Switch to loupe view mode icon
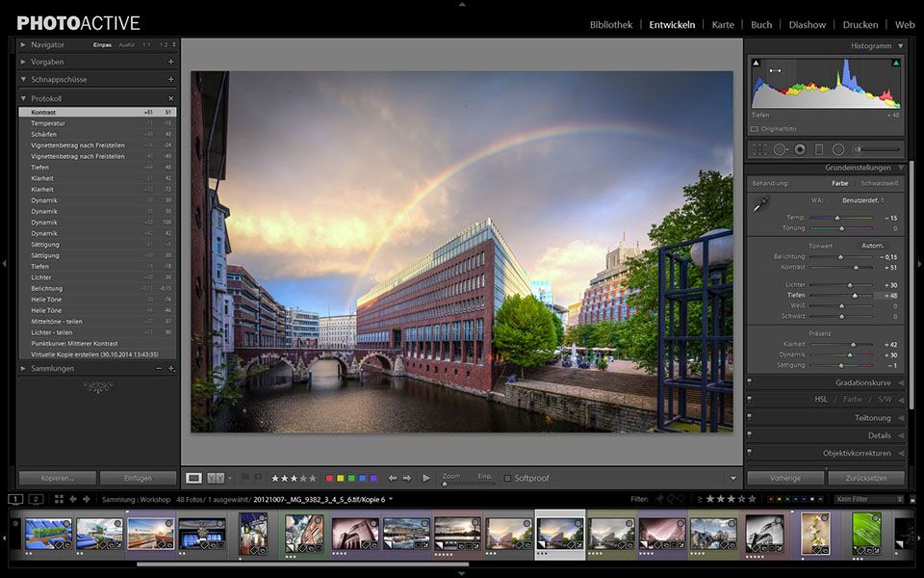 coord(193,478)
